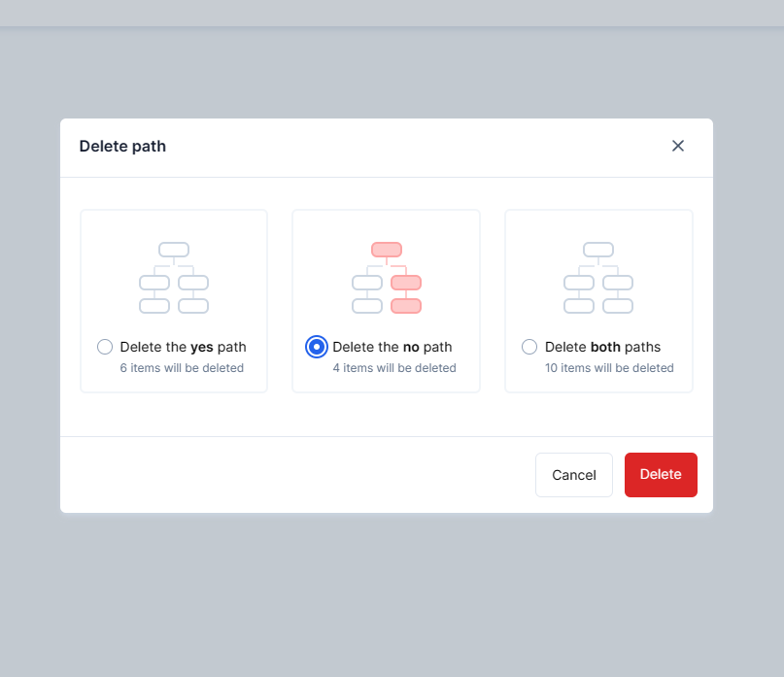Click the "10 items will be deleted" label

pyautogui.click(x=608, y=368)
